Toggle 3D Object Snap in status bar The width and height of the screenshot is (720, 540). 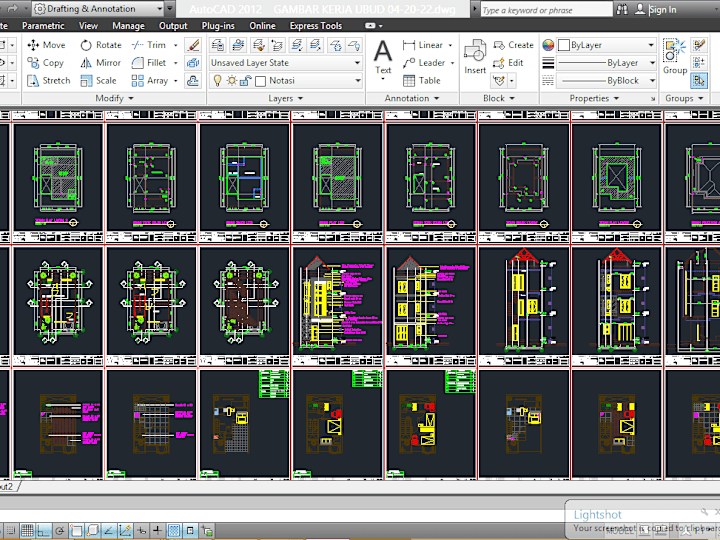click(x=92, y=531)
